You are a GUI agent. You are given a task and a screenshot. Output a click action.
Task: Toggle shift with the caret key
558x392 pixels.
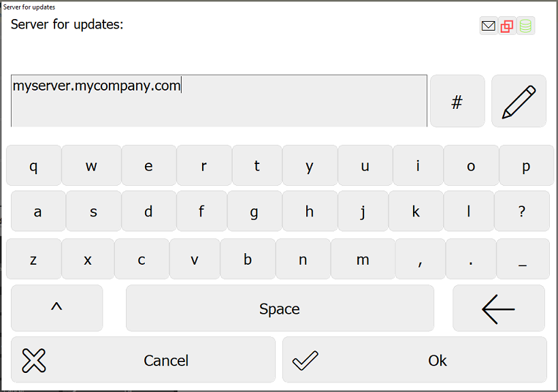click(x=57, y=308)
